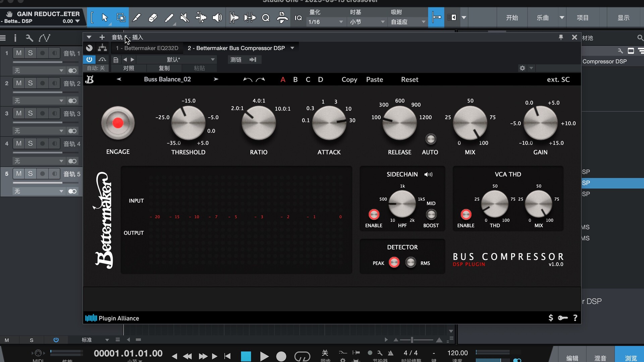
Task: Click the Reset settings button
Action: pos(410,79)
